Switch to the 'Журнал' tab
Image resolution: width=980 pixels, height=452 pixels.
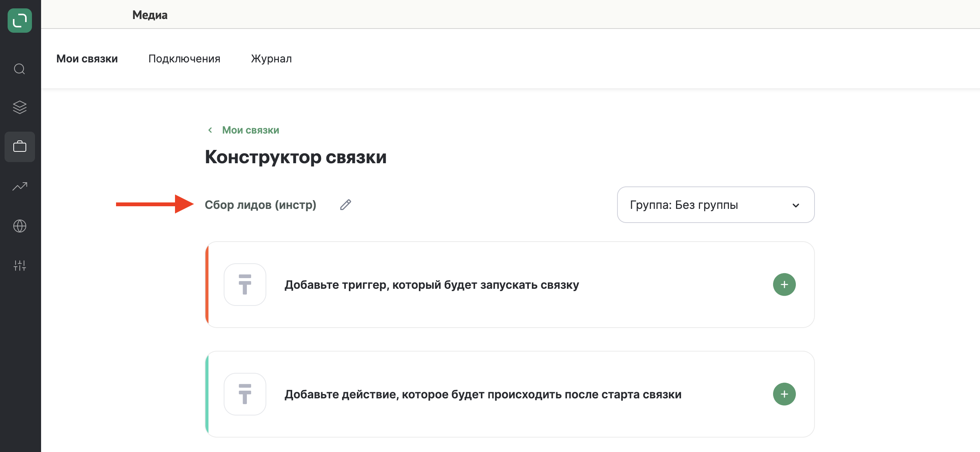coord(271,59)
